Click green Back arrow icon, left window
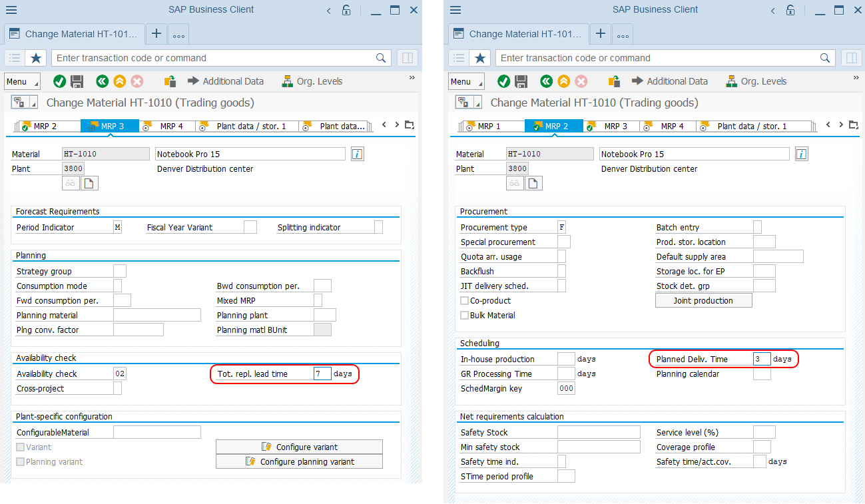This screenshot has width=865, height=504. [x=102, y=81]
